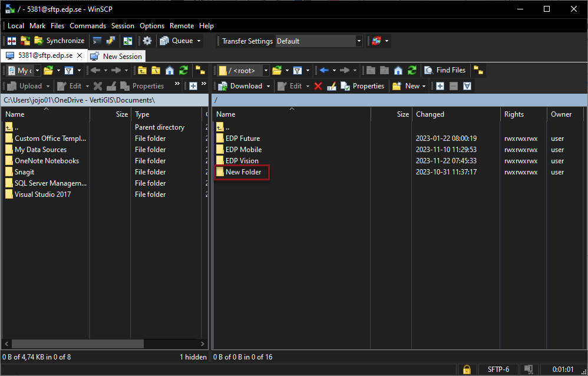
Task: Click the Keep Remote Directory Up To Date icon
Action: (127, 41)
